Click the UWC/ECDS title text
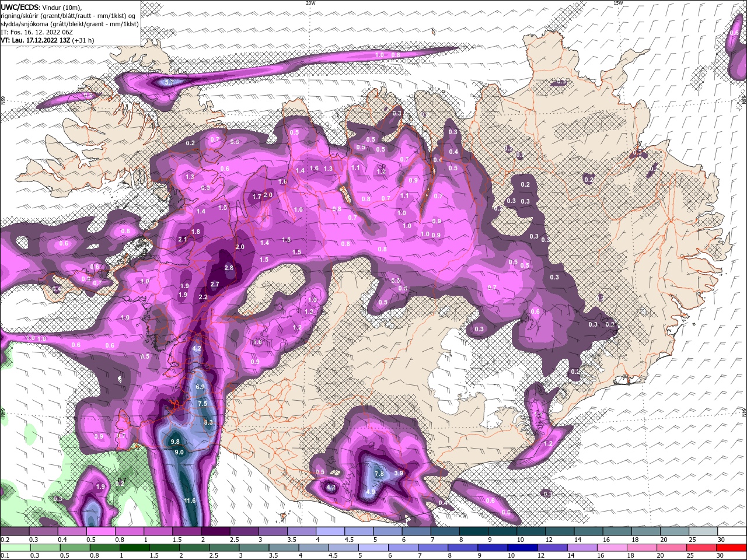The width and height of the screenshot is (747, 560). click(x=19, y=7)
